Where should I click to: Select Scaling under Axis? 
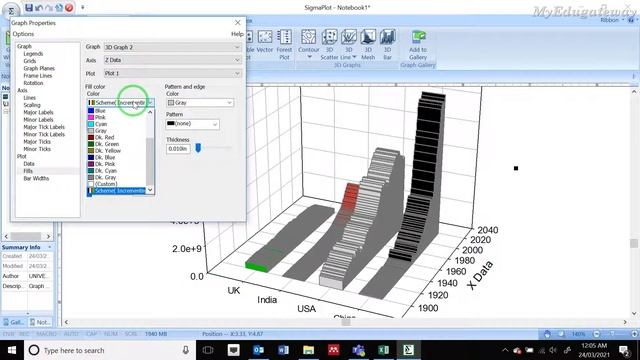[32, 105]
